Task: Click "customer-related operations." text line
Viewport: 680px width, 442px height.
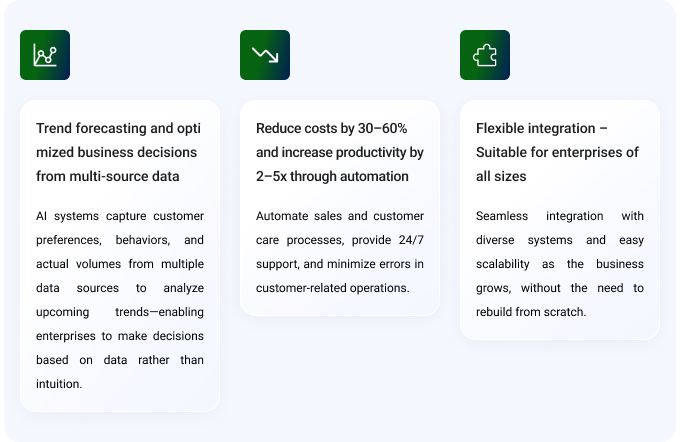Action: 332,288
